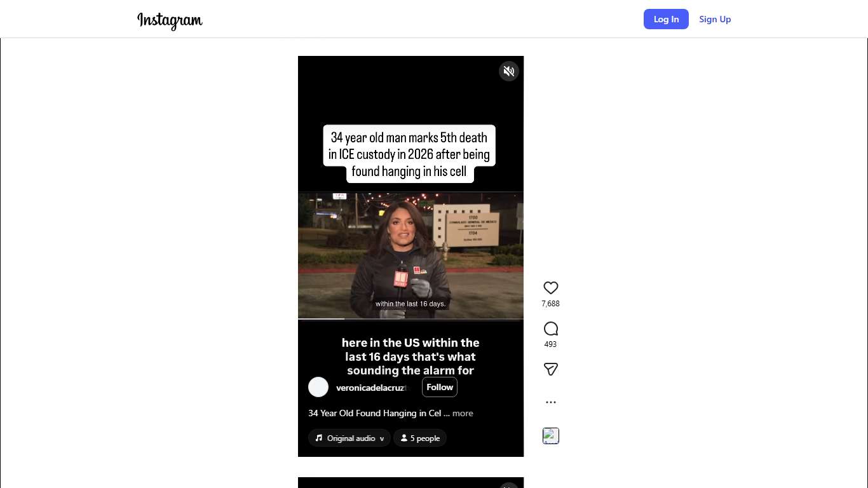868x488 pixels.
Task: Click the Instagram logo
Action: (170, 20)
